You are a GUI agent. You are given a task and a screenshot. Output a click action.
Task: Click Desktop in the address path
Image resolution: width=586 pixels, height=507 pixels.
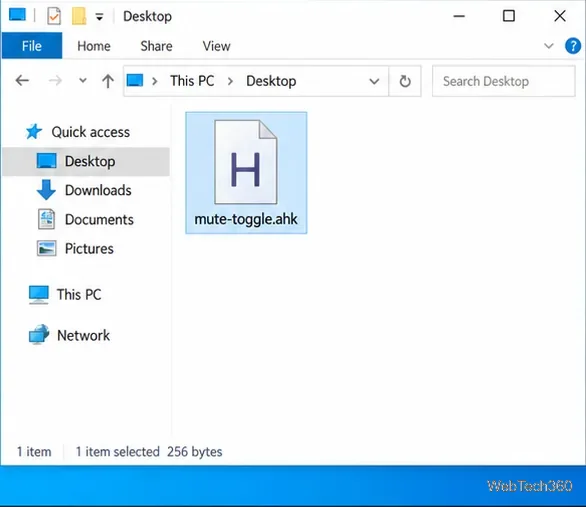tap(271, 81)
